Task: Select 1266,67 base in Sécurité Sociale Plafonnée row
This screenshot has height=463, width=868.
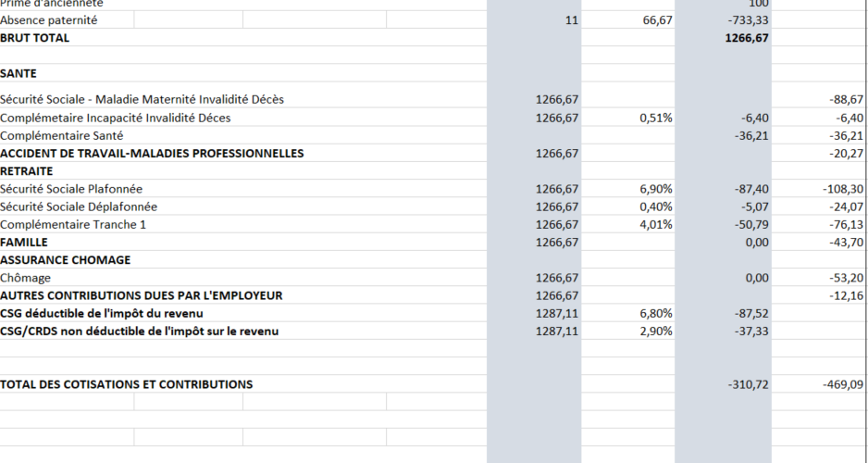Action: point(557,188)
